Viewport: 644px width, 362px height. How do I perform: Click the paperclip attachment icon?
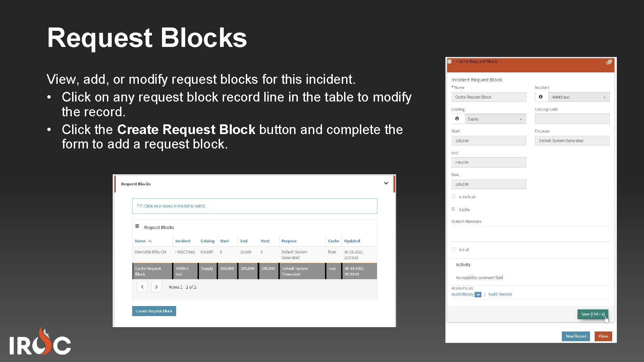609,62
